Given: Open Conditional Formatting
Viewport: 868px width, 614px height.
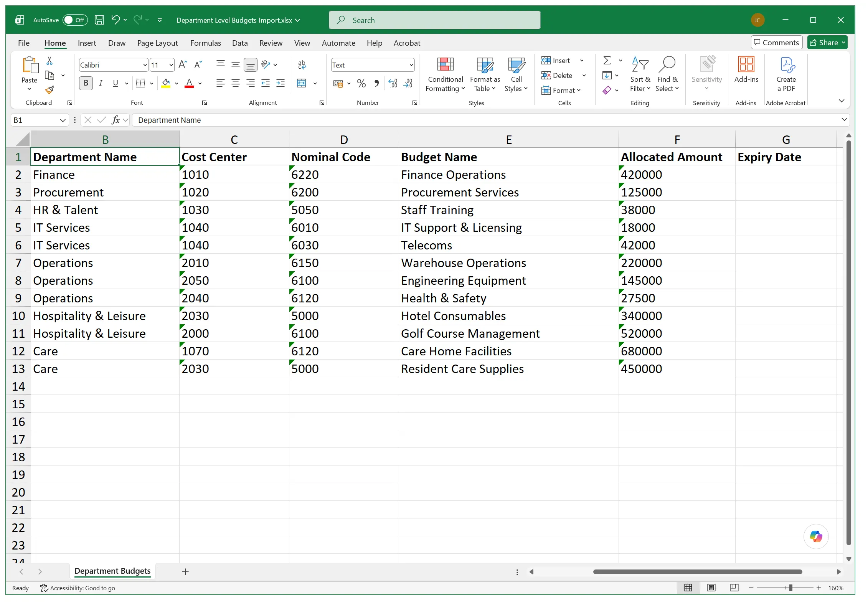Looking at the screenshot, I should pos(445,75).
